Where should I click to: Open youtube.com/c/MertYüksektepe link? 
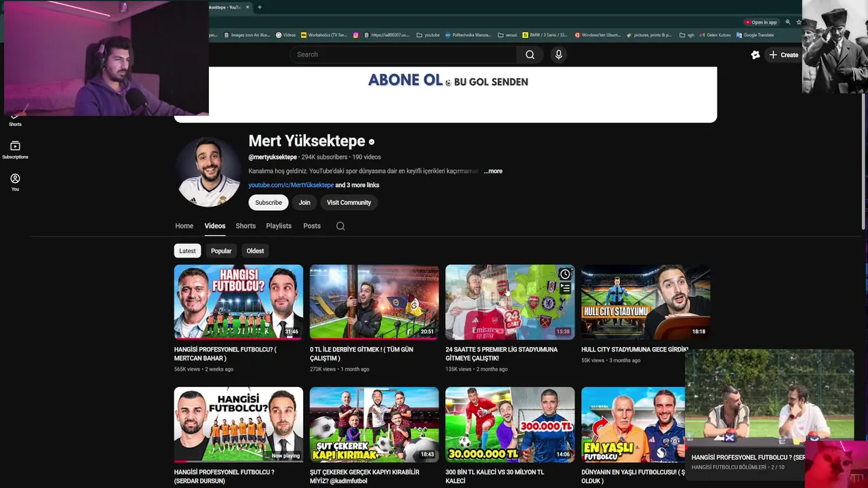pos(291,185)
